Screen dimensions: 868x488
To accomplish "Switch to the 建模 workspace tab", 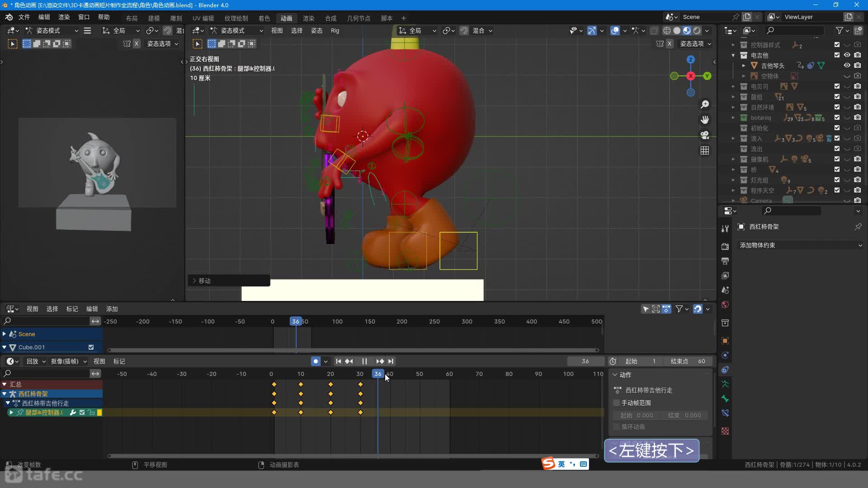I will pos(154,18).
